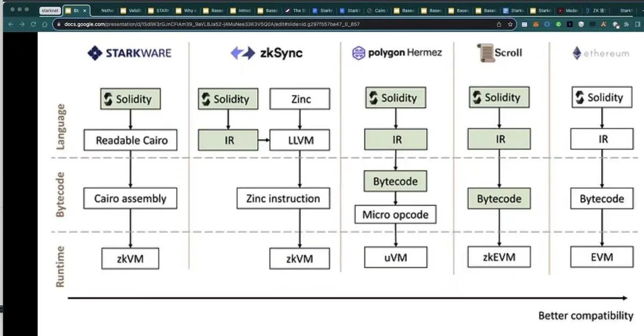Viewport: 644px width, 336px height.
Task: Select the Zinc instruction box
Action: click(283, 199)
